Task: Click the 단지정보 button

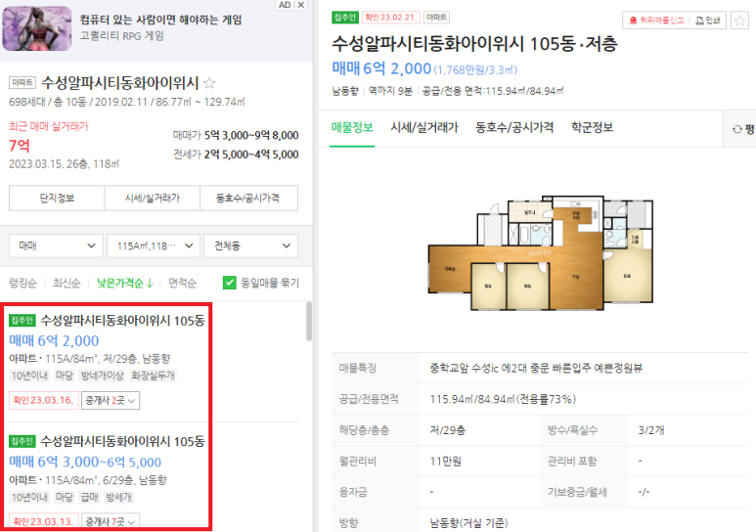Action: point(57,198)
